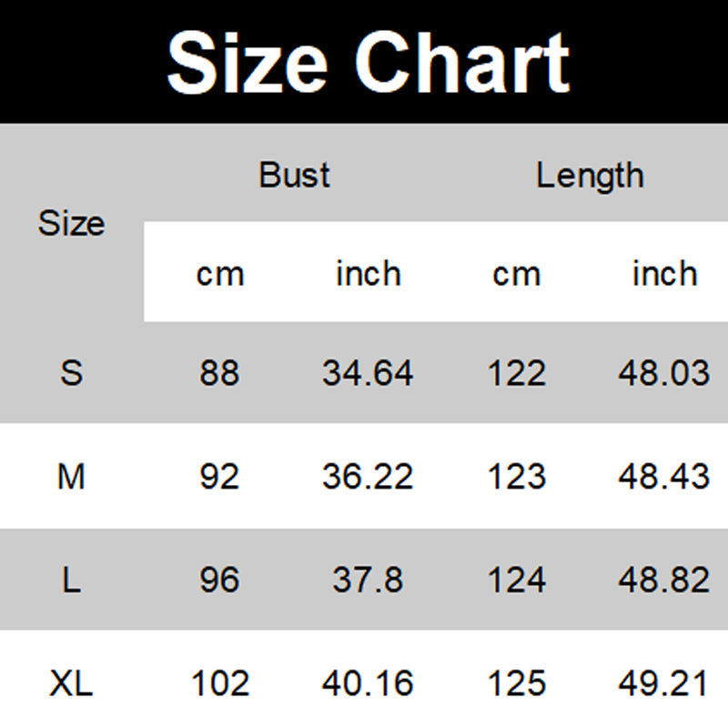The height and width of the screenshot is (728, 728).
Task: Select the inch subheader under Length
Action: 664,273
